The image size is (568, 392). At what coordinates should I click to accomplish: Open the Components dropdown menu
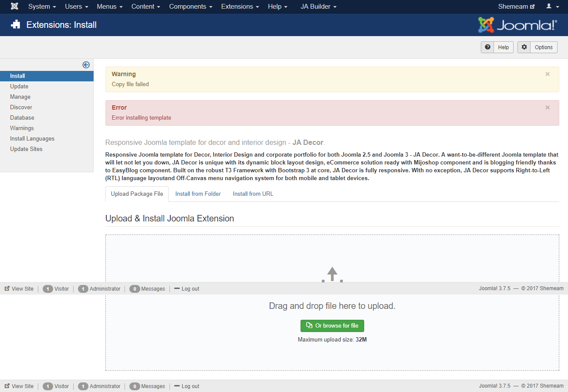191,7
